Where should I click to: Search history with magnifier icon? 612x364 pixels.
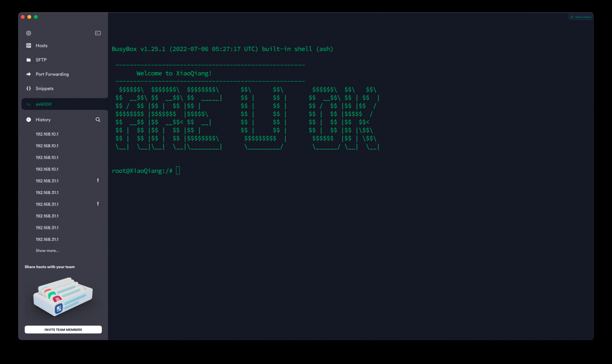coord(98,119)
